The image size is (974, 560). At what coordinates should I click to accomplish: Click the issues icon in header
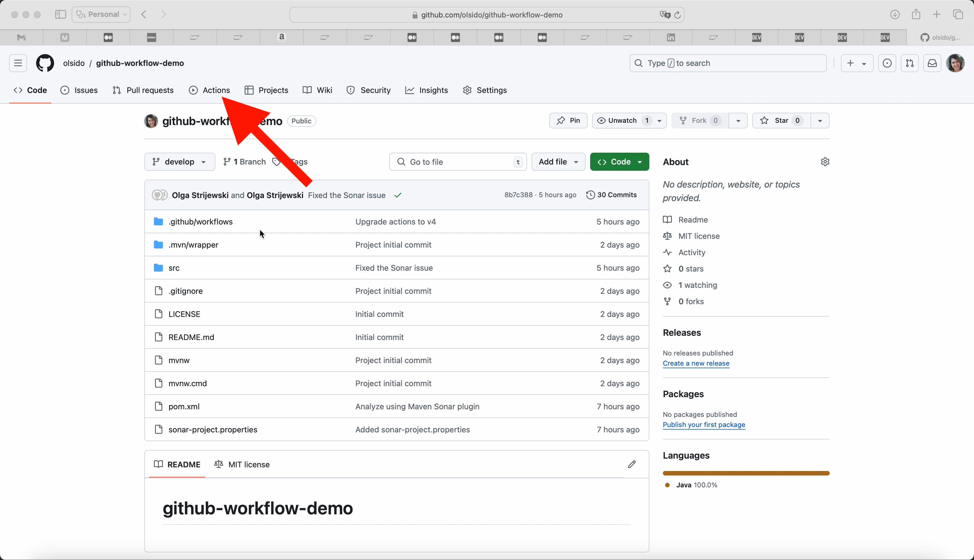(887, 63)
